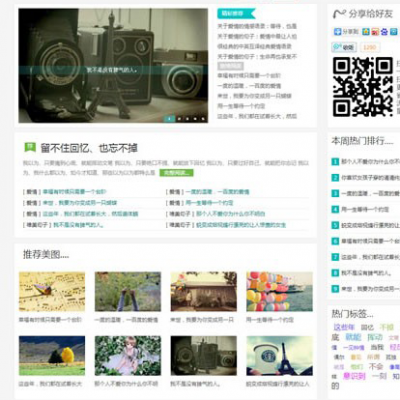Screen dimensions: 400x400
Task: Click the green 完整阅读 read-more button
Action: pyautogui.click(x=176, y=173)
